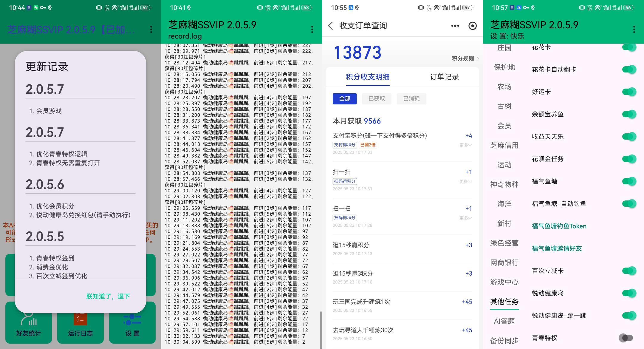Select 已获取 filter chip
Image resolution: width=644 pixels, height=349 pixels.
377,99
